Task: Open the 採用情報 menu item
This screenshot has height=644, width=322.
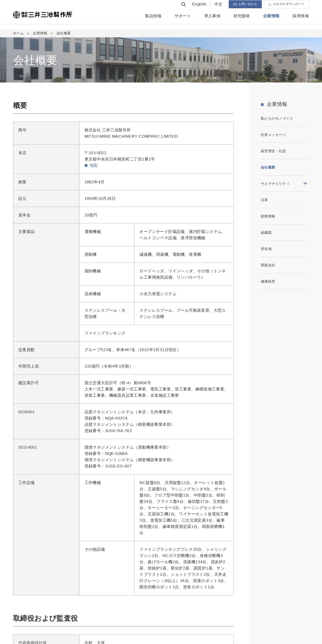Action: pos(300,16)
